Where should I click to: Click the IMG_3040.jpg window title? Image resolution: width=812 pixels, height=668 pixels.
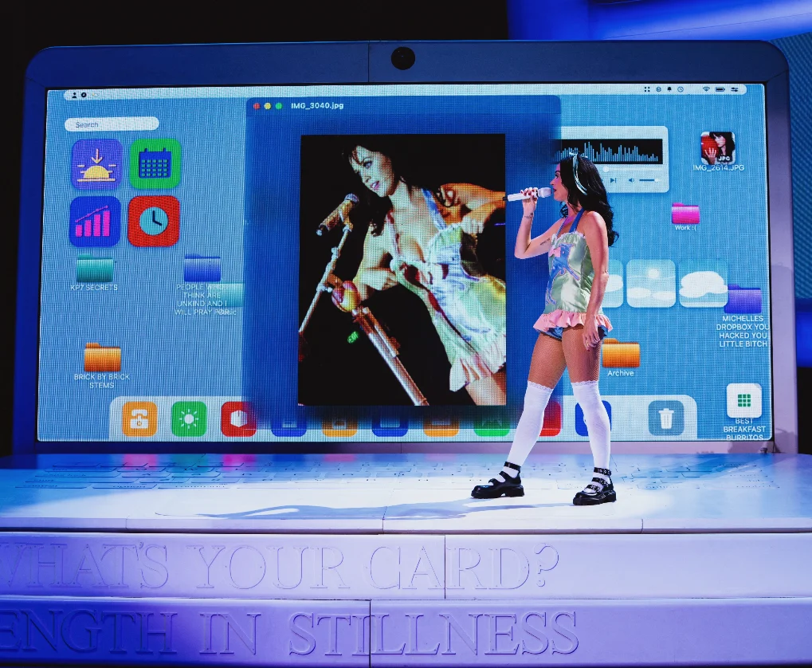(317, 106)
